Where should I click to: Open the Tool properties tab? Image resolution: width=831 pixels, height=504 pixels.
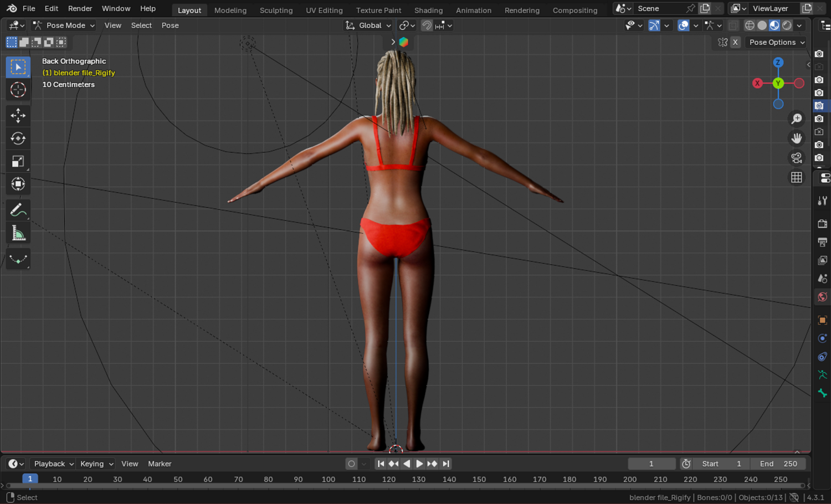pyautogui.click(x=823, y=200)
